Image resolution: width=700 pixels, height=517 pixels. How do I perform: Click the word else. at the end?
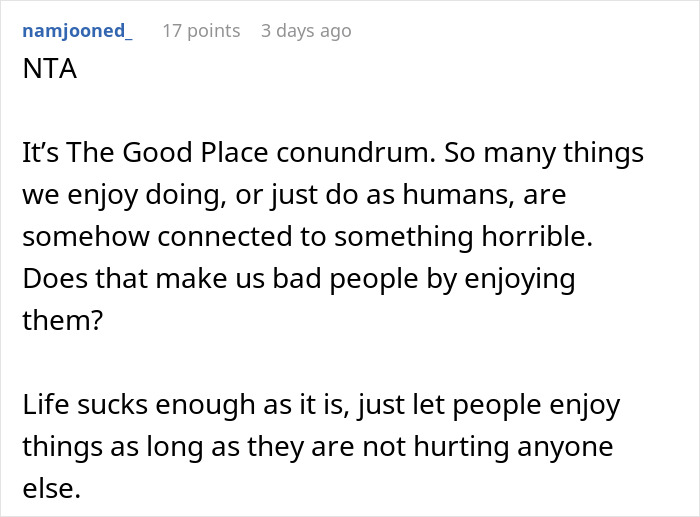tap(48, 487)
